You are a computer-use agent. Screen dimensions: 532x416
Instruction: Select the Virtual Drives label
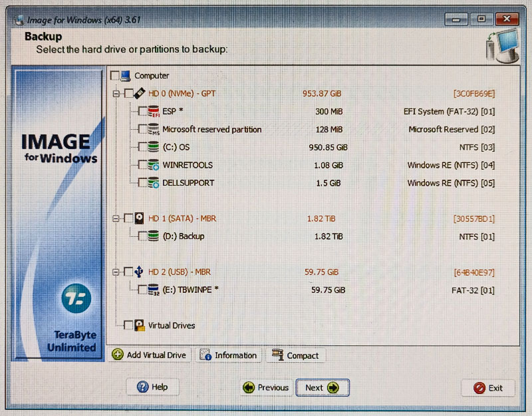[172, 325]
